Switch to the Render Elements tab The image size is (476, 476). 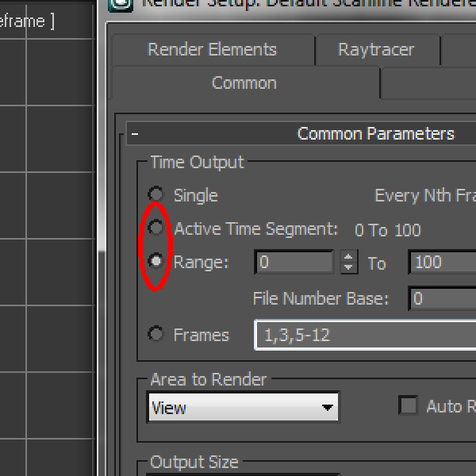(x=212, y=49)
